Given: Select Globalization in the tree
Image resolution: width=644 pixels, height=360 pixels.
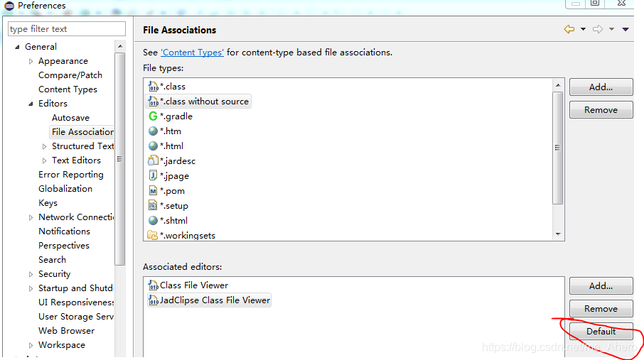Looking at the screenshot, I should [65, 189].
